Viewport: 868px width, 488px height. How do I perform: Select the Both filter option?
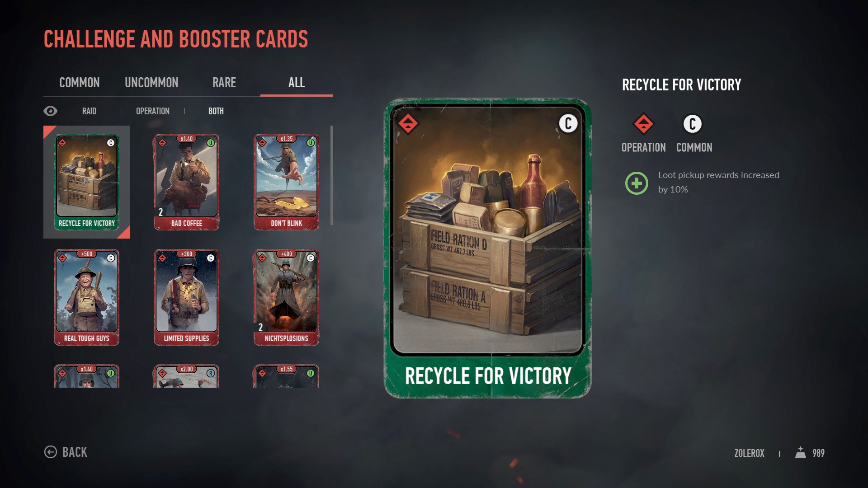216,111
